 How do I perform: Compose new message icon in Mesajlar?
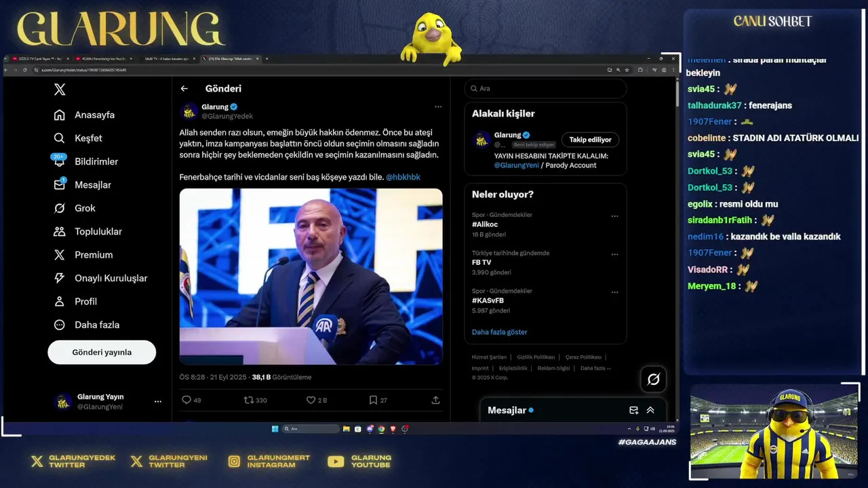pos(633,410)
